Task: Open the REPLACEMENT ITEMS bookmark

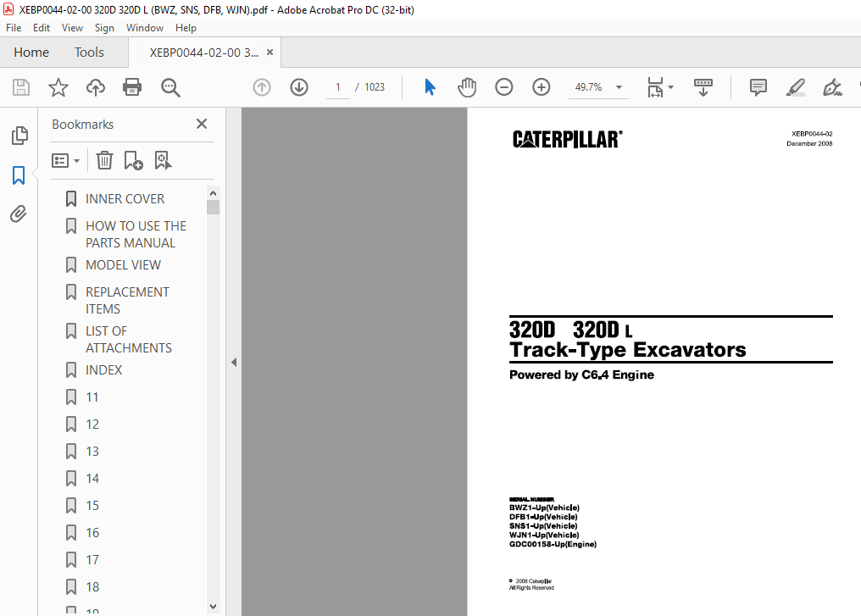Action: (x=127, y=300)
